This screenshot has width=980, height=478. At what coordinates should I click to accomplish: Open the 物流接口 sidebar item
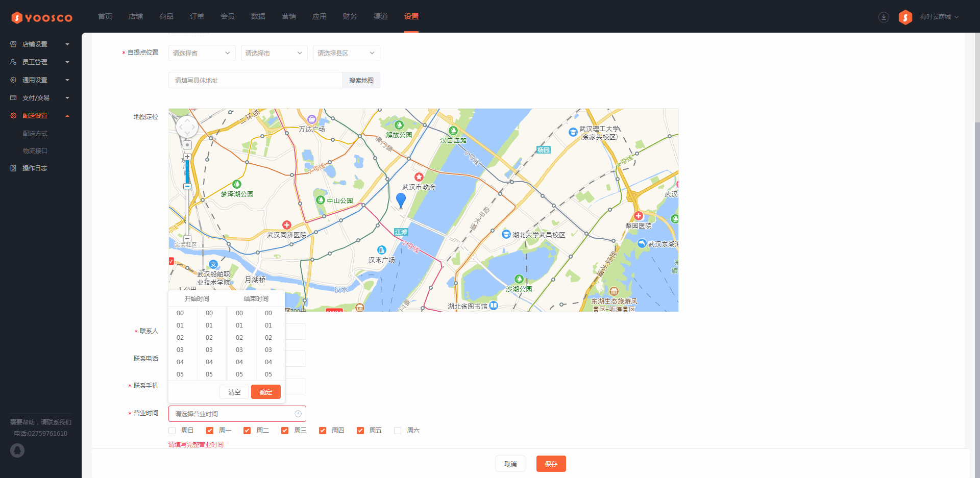coord(35,151)
